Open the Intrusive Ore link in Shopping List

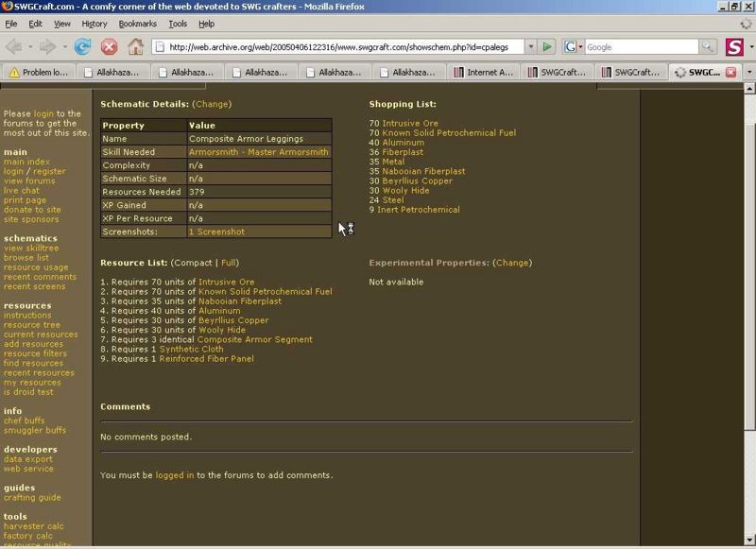point(410,124)
